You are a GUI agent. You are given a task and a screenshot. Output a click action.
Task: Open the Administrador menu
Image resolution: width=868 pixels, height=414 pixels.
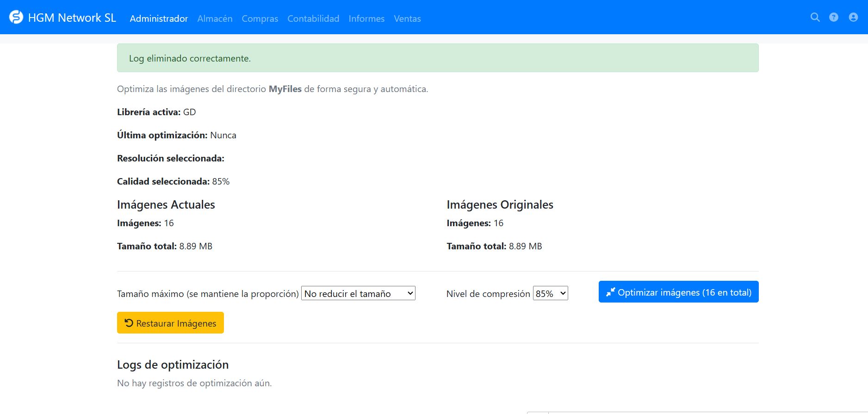tap(159, 19)
